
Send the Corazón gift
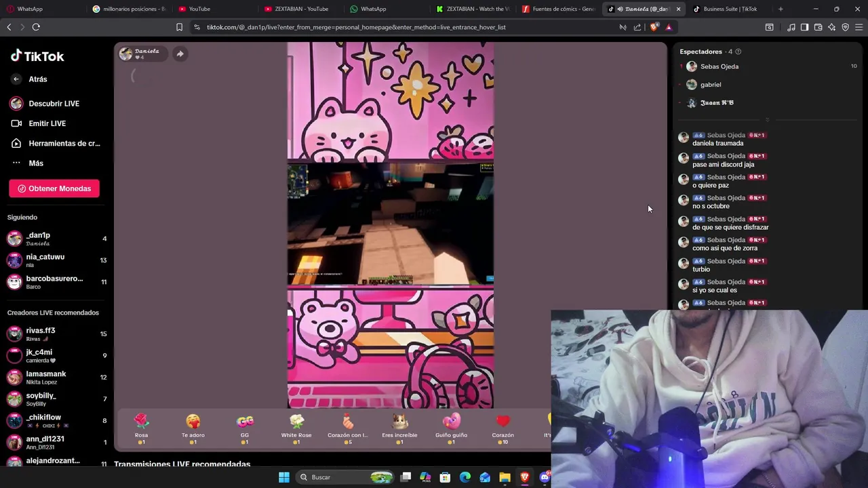502,428
